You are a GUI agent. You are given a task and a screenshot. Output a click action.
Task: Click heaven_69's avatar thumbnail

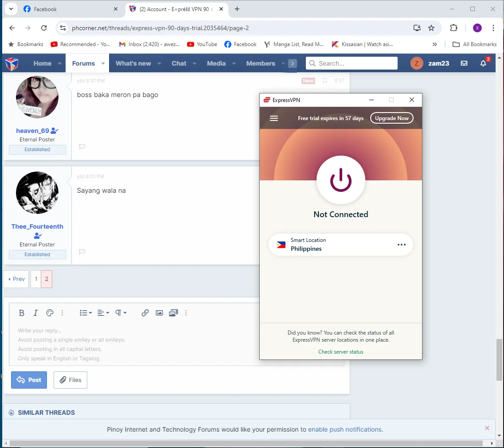coord(37,97)
